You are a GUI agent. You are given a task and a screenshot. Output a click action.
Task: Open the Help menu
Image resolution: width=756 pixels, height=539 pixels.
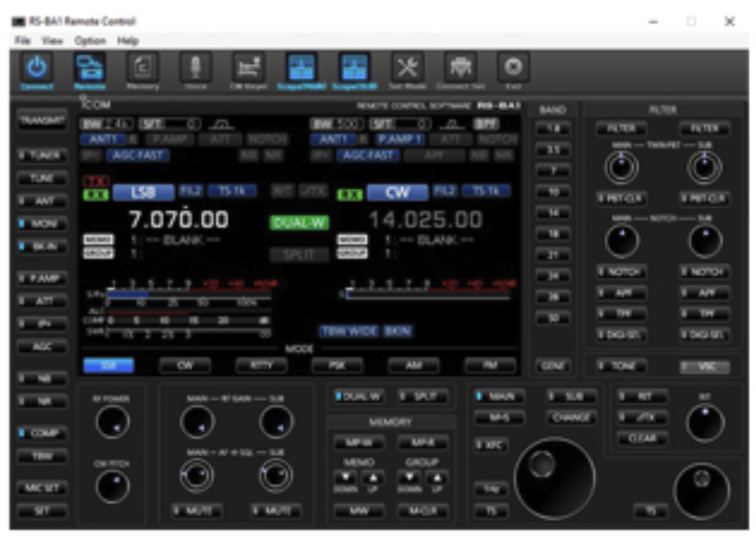point(127,40)
